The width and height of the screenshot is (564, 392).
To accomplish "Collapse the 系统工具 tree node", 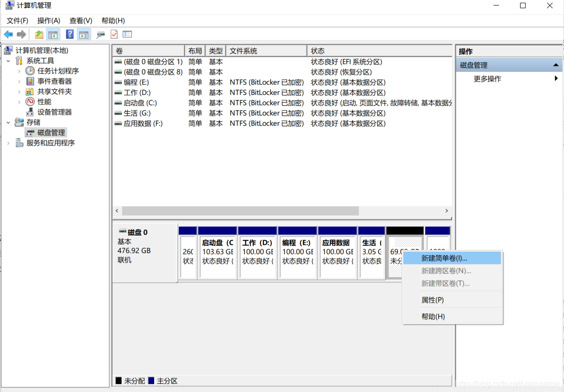I will 8,61.
